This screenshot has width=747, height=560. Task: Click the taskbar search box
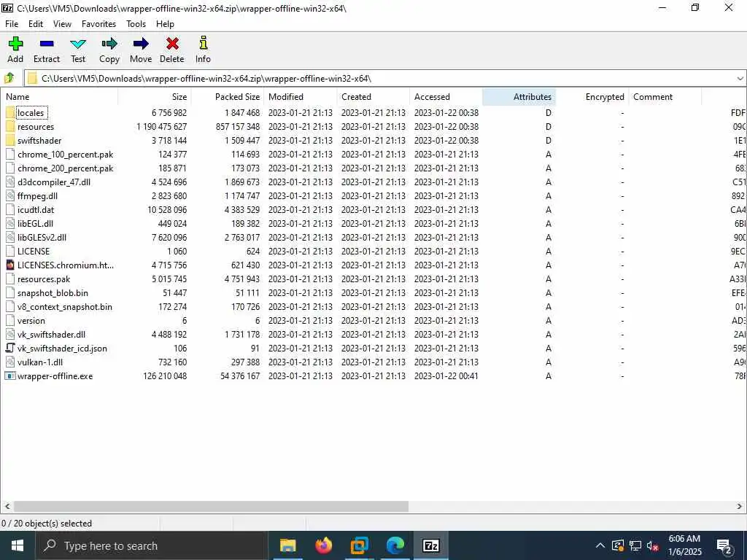(152, 545)
